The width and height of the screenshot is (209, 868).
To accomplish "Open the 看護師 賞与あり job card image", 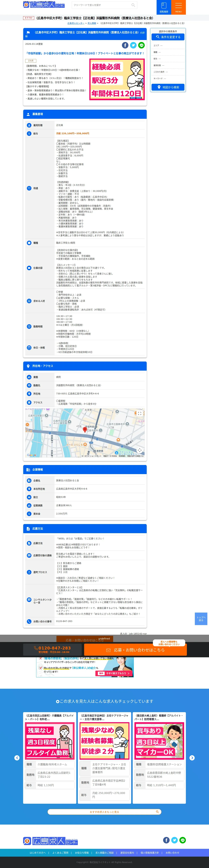I will 159,741.
